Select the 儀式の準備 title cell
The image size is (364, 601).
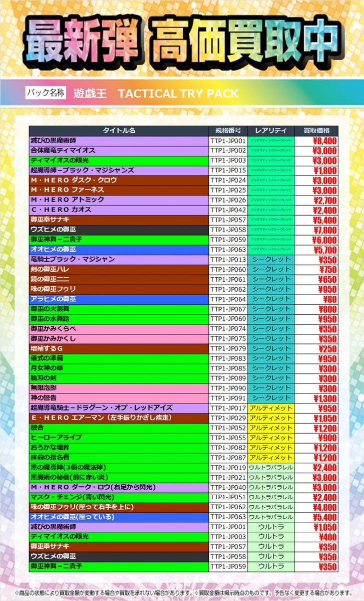click(119, 358)
